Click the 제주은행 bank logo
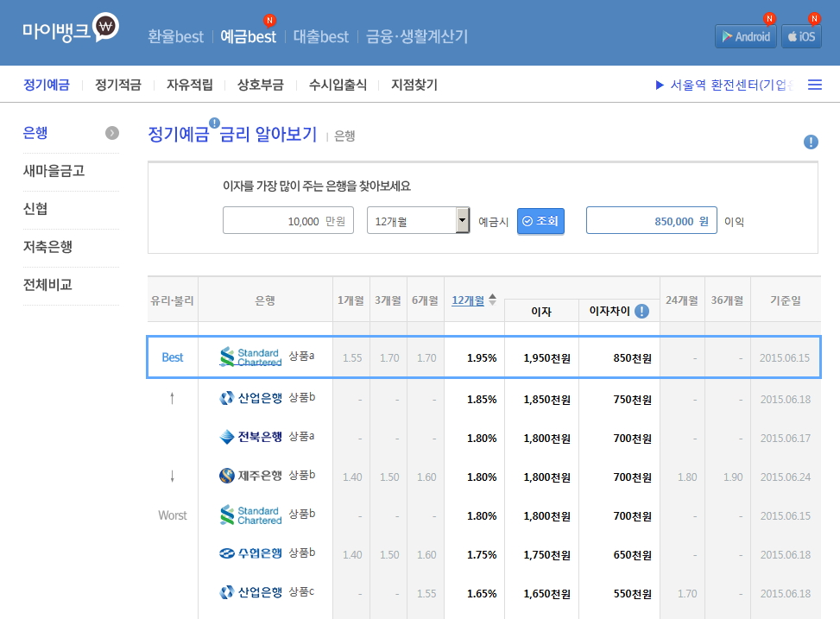 [250, 476]
